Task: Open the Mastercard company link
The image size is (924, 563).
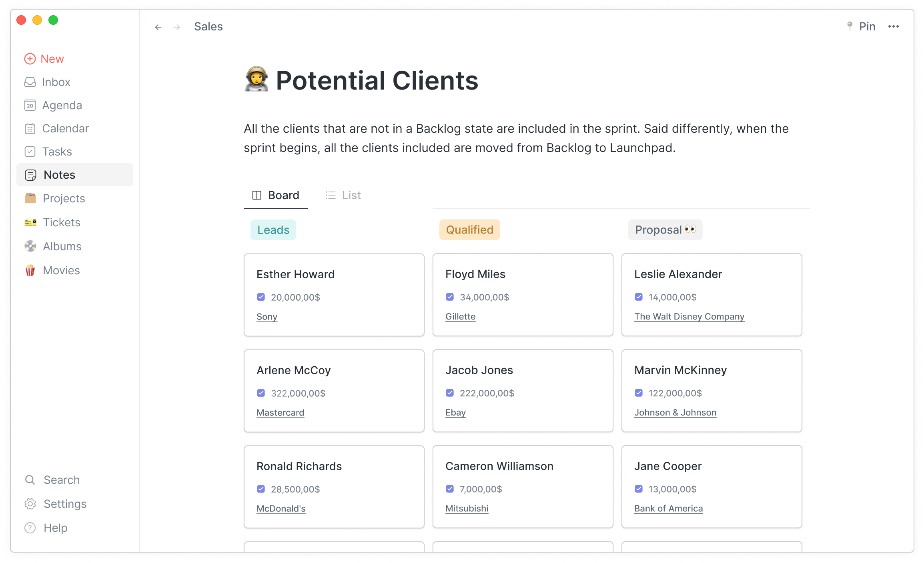Action: (x=280, y=413)
